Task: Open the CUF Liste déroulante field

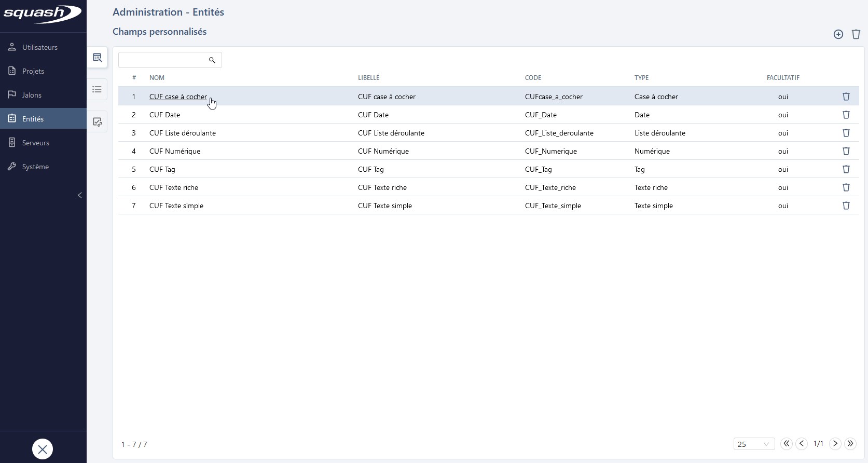Action: 182,133
